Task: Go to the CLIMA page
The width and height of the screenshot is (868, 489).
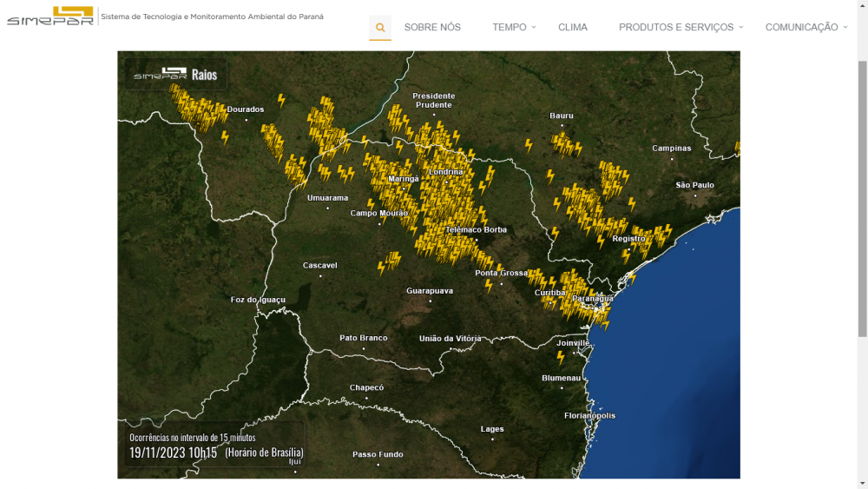Action: (572, 27)
